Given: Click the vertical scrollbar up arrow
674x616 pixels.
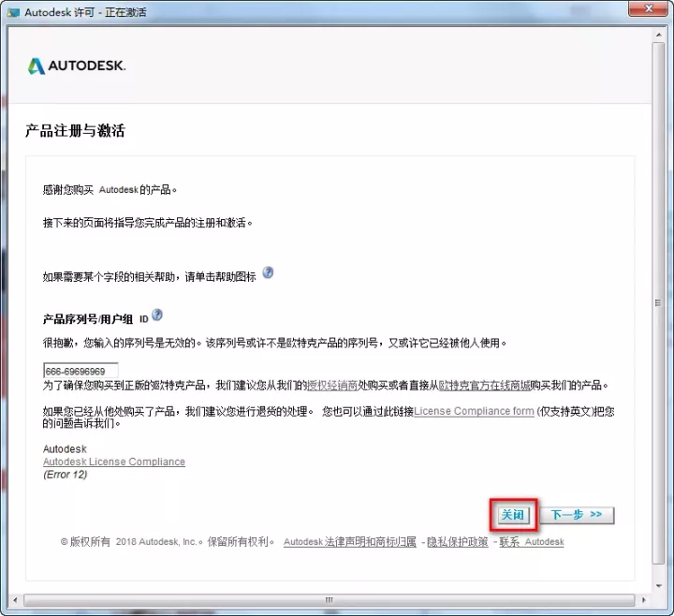Looking at the screenshot, I should click(x=659, y=35).
